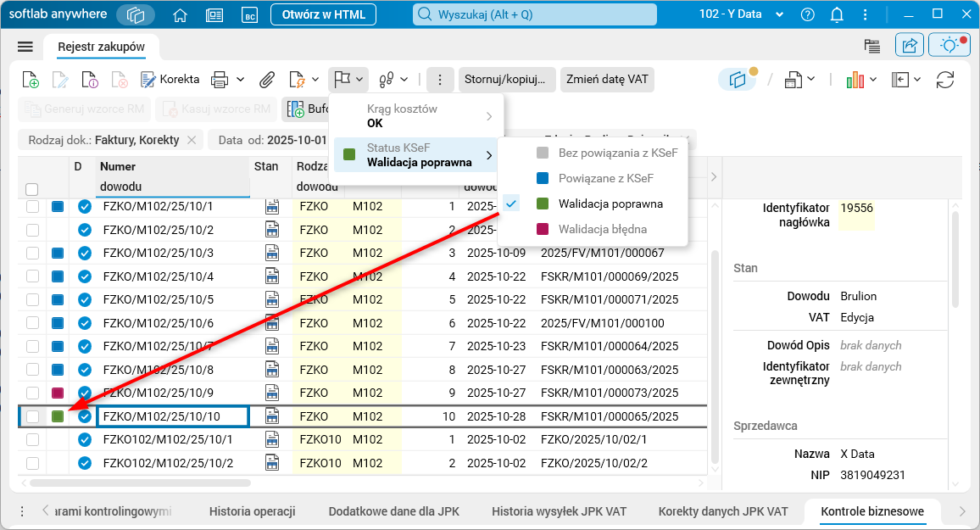Open the notifications bell

click(837, 14)
